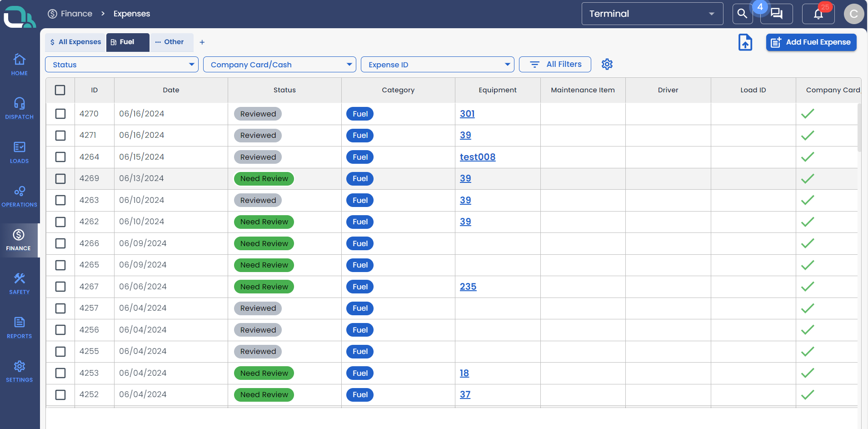Open the Safety section
This screenshot has width=868, height=429.
click(x=20, y=282)
